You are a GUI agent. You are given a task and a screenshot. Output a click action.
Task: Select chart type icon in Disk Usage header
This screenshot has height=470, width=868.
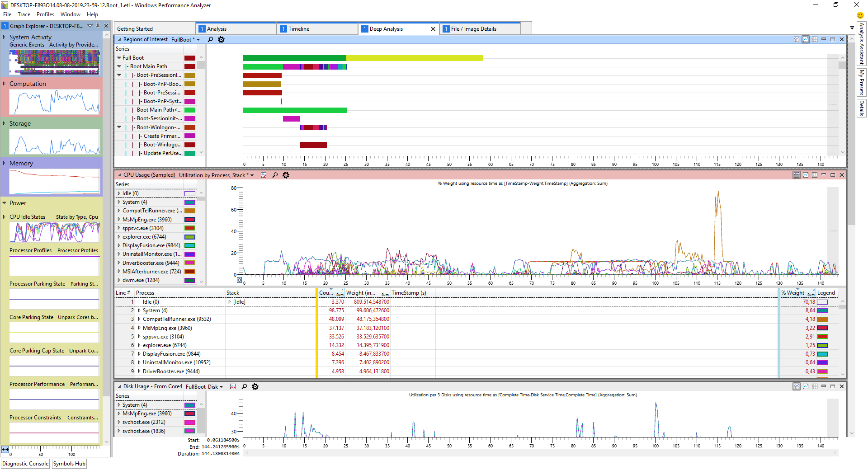tap(233, 387)
